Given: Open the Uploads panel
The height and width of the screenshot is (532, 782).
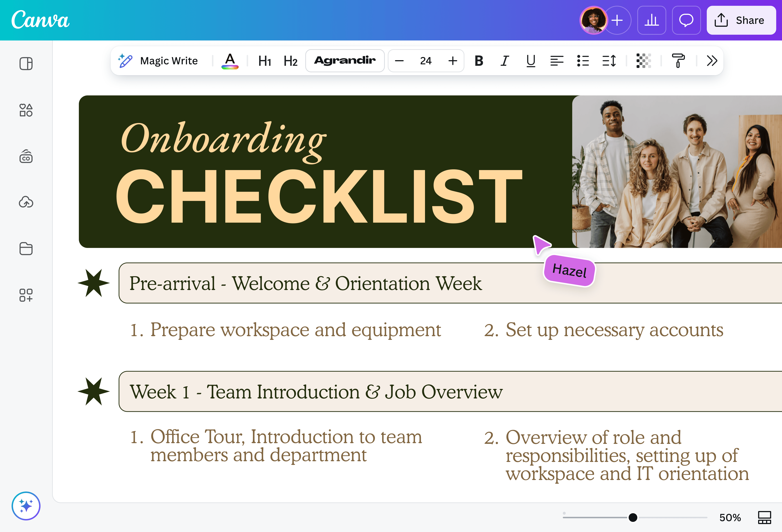Looking at the screenshot, I should pos(26,202).
